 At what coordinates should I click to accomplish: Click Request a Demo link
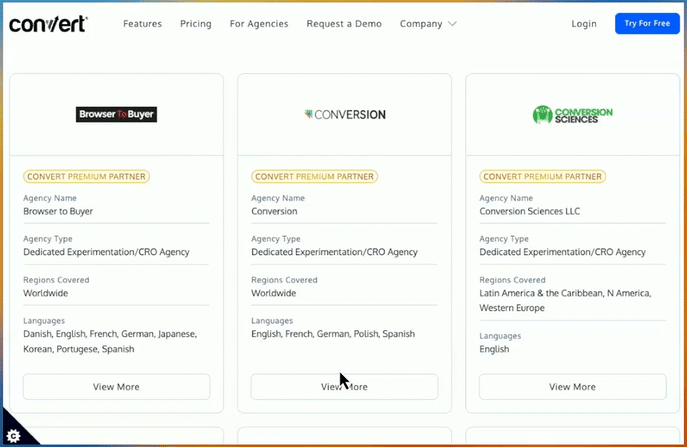click(344, 23)
